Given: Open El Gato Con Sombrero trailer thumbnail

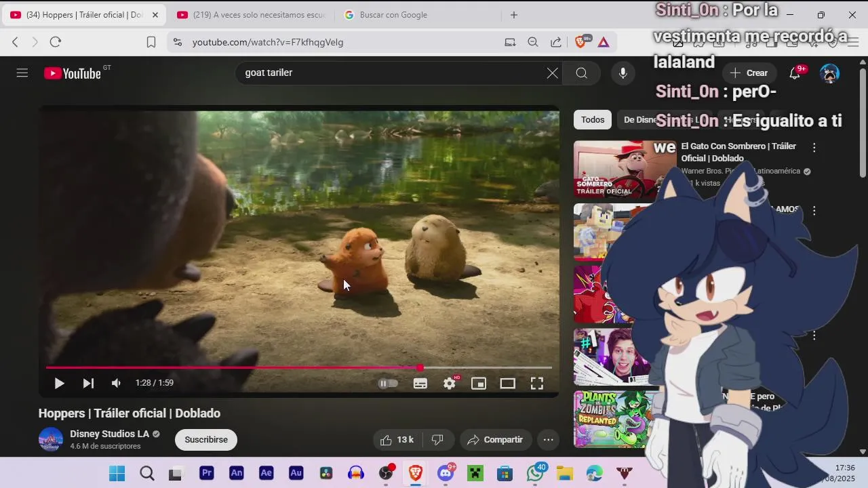Looking at the screenshot, I should [625, 169].
